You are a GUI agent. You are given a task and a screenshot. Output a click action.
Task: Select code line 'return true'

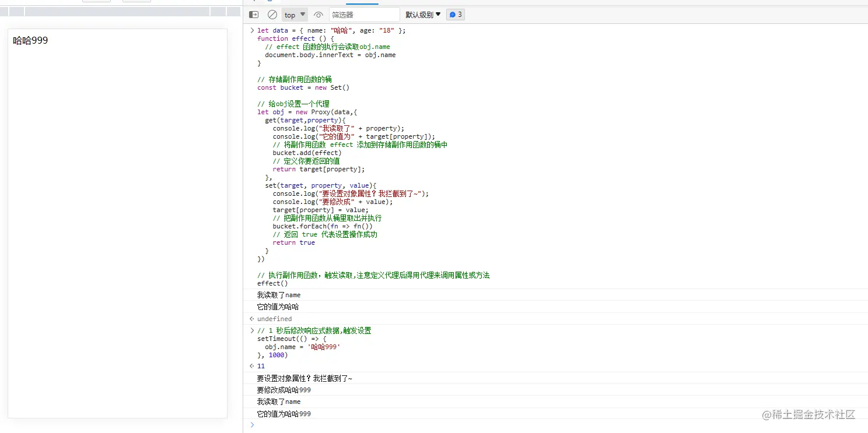pyautogui.click(x=293, y=242)
